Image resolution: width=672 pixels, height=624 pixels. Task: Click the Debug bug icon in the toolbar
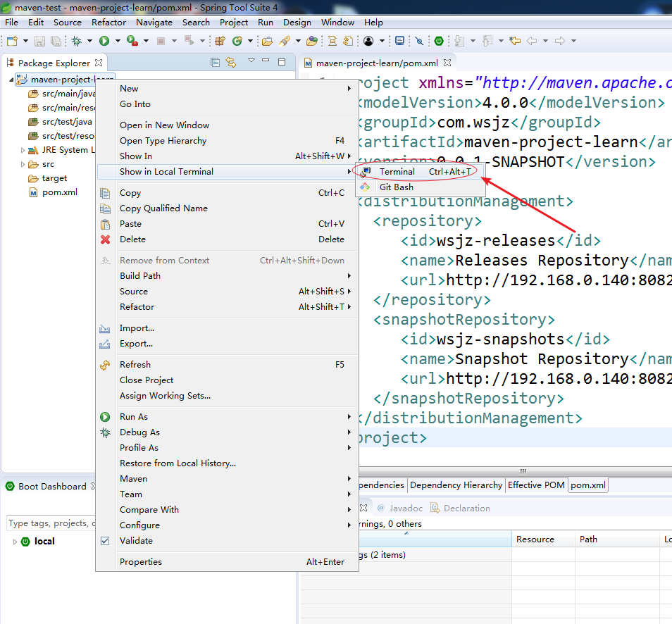click(77, 41)
